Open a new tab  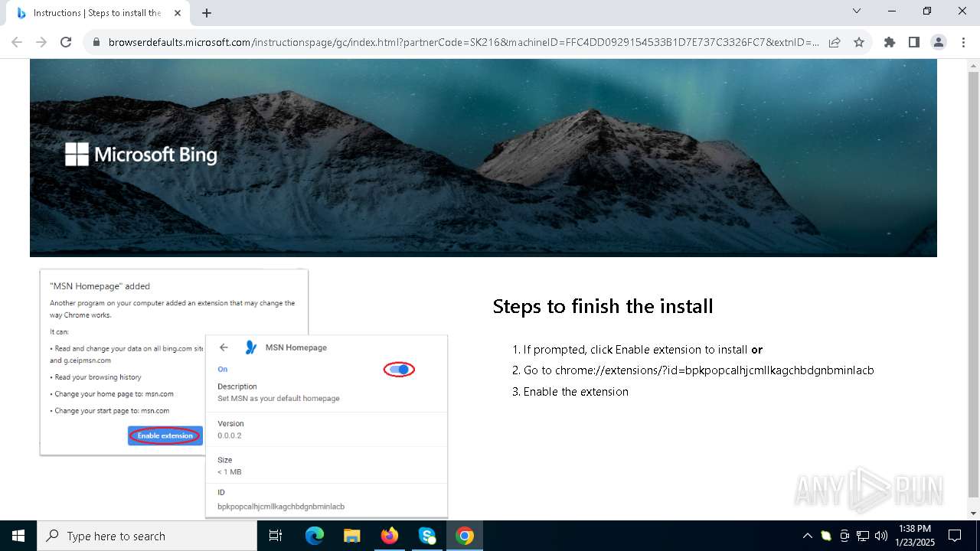(207, 13)
